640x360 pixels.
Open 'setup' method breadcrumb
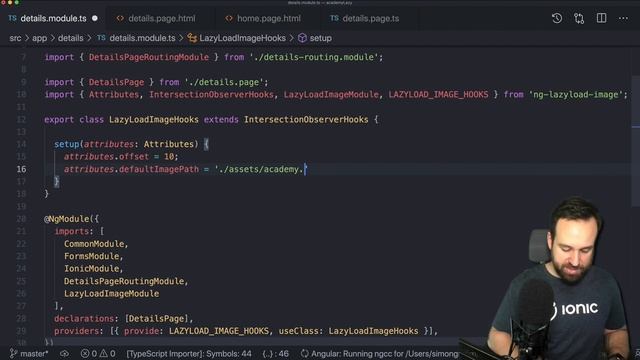coord(320,38)
